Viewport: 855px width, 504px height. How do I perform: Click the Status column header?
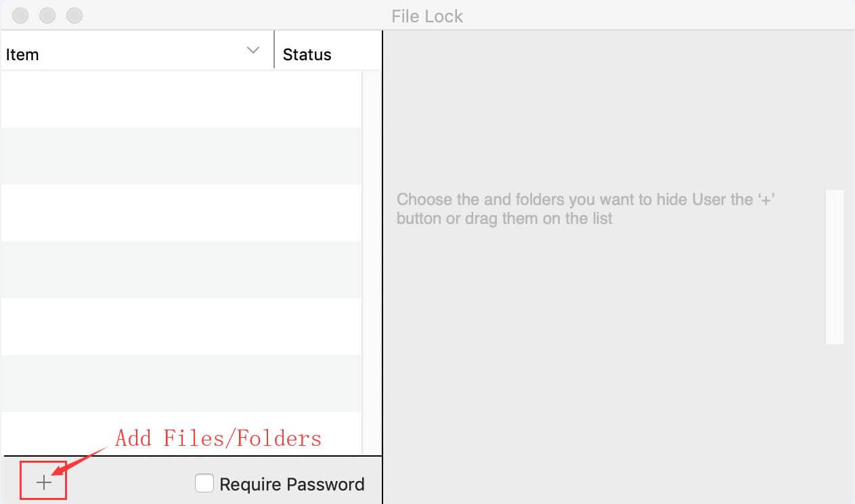coord(307,54)
